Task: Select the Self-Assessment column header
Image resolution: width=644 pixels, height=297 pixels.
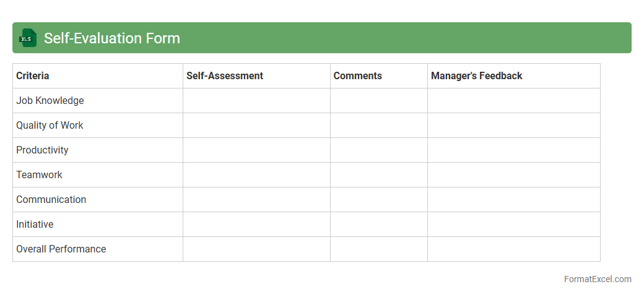Action: click(225, 75)
